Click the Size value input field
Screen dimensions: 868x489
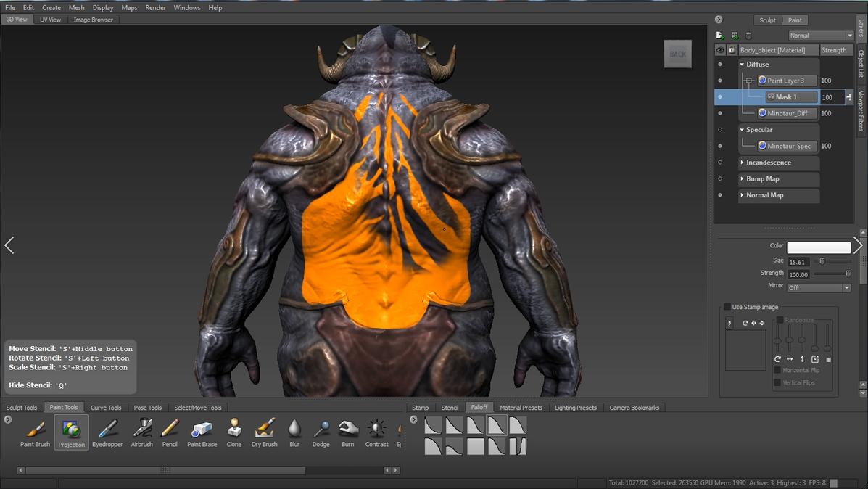798,261
